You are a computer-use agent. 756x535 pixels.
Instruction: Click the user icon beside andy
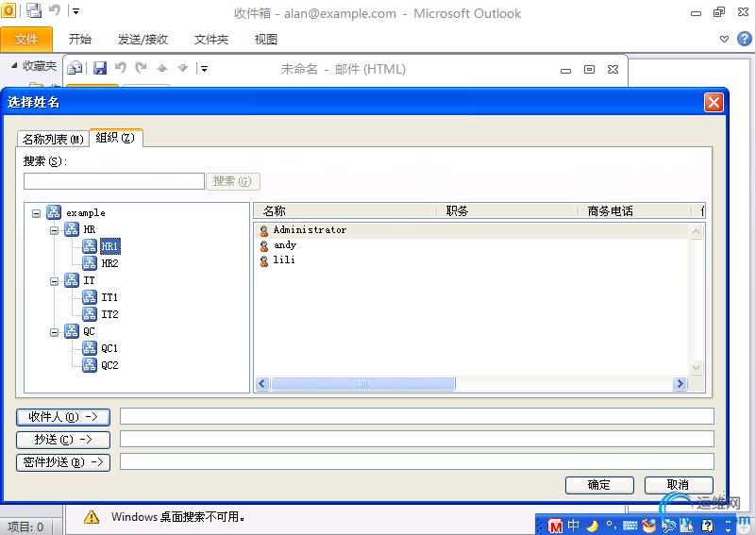point(263,246)
